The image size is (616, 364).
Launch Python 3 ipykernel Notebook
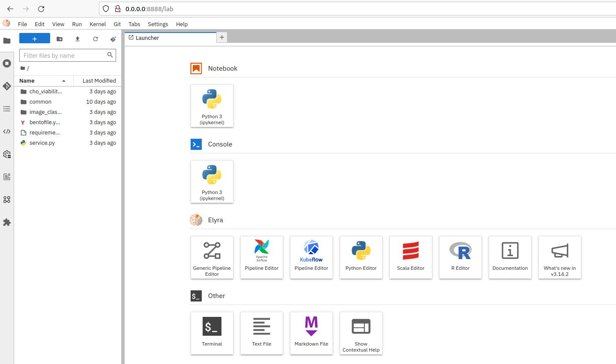(212, 106)
